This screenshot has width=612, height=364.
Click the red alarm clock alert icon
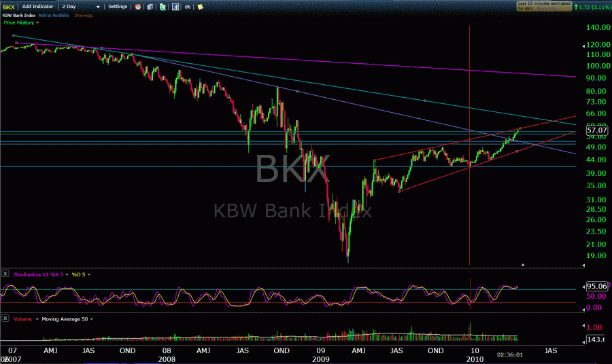pyautogui.click(x=138, y=7)
